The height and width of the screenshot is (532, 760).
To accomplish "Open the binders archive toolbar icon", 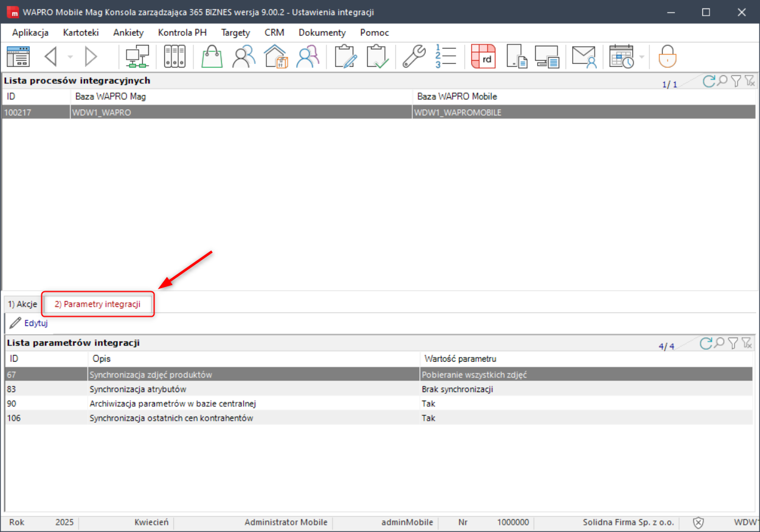I will (175, 57).
